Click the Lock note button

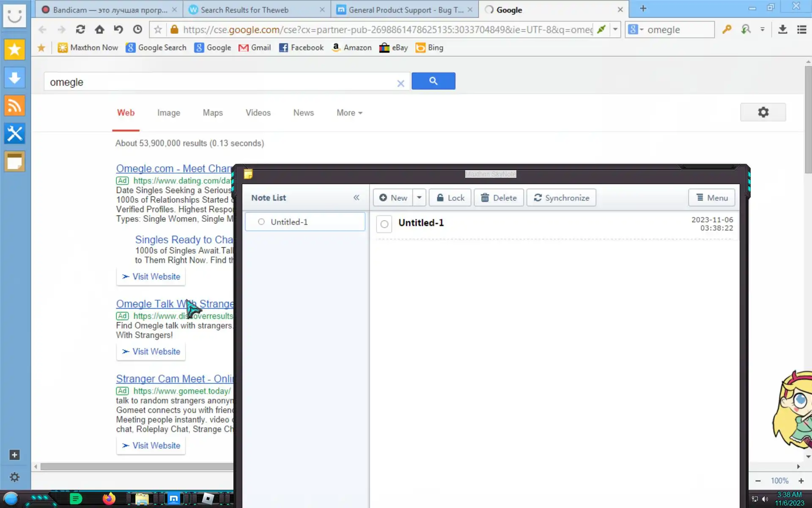pyautogui.click(x=450, y=198)
